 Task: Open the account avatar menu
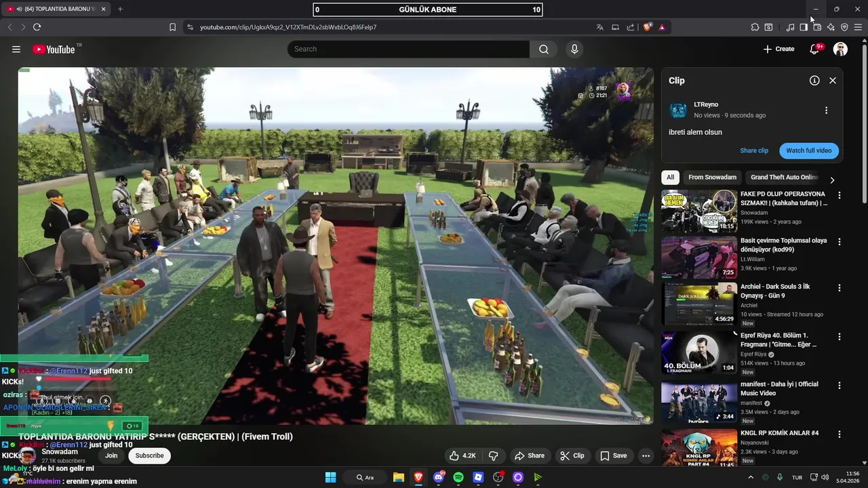[x=840, y=49]
